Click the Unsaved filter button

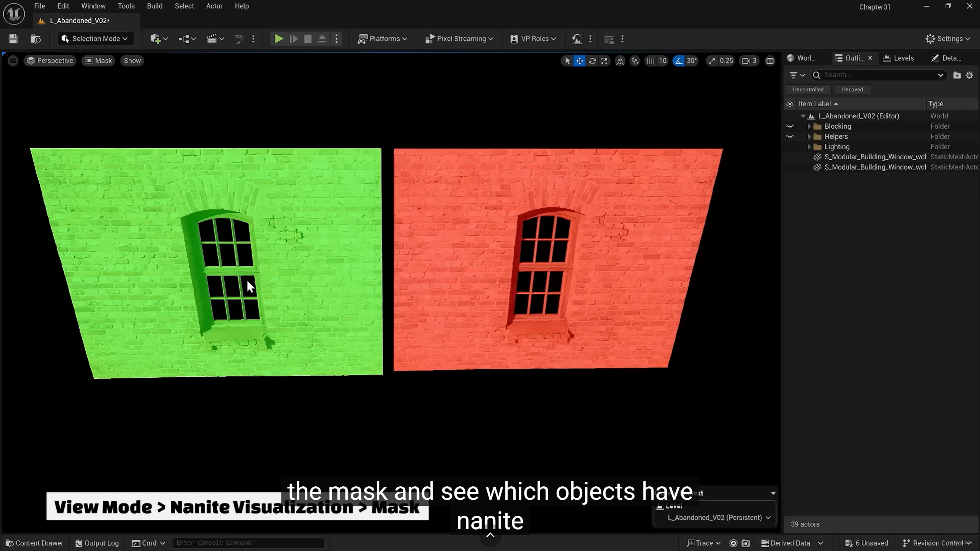coord(852,90)
